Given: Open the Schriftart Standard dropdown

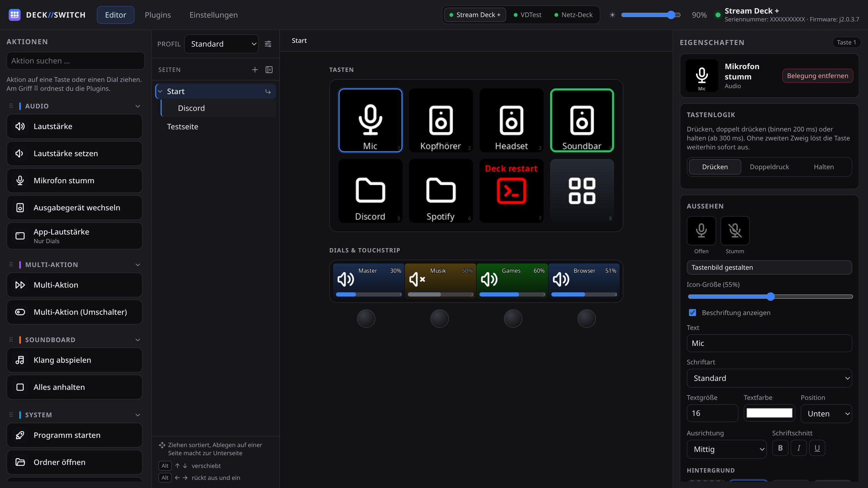Looking at the screenshot, I should [769, 378].
